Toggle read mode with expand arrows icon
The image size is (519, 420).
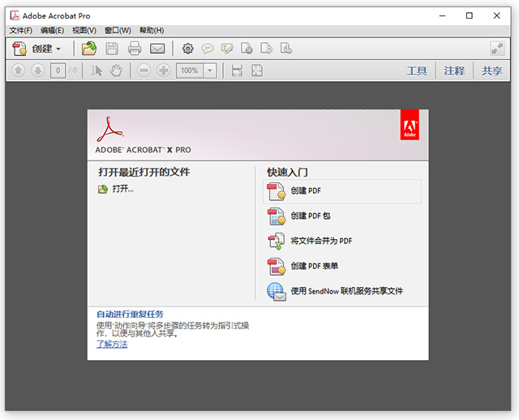(497, 49)
